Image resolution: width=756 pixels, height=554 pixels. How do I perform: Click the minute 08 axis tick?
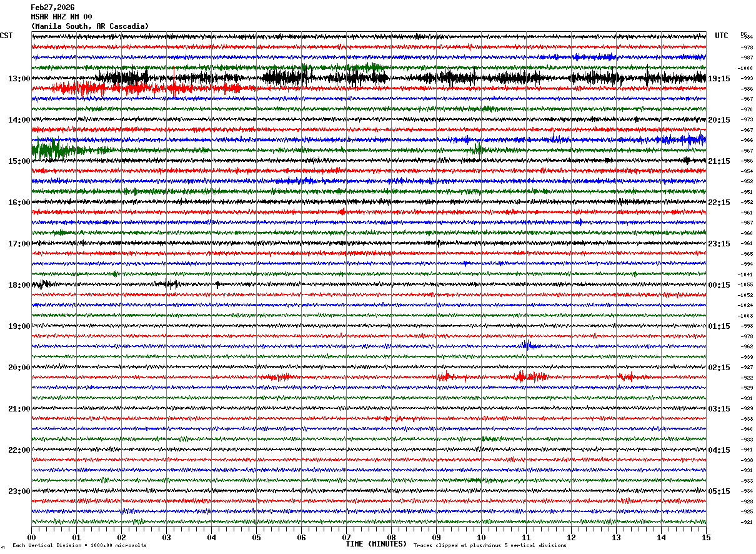pos(391,537)
